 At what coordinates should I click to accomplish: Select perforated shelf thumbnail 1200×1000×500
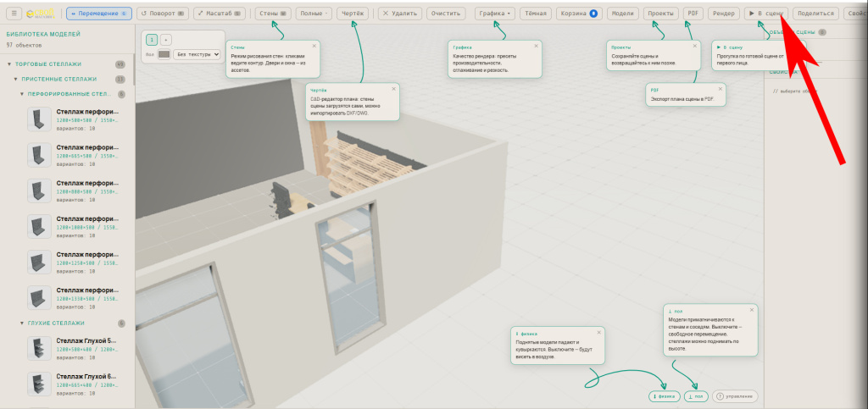pyautogui.click(x=39, y=227)
